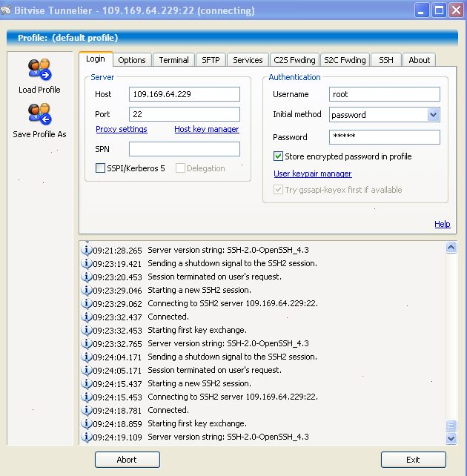Open the SSH tab
The width and height of the screenshot is (467, 476).
tap(386, 60)
